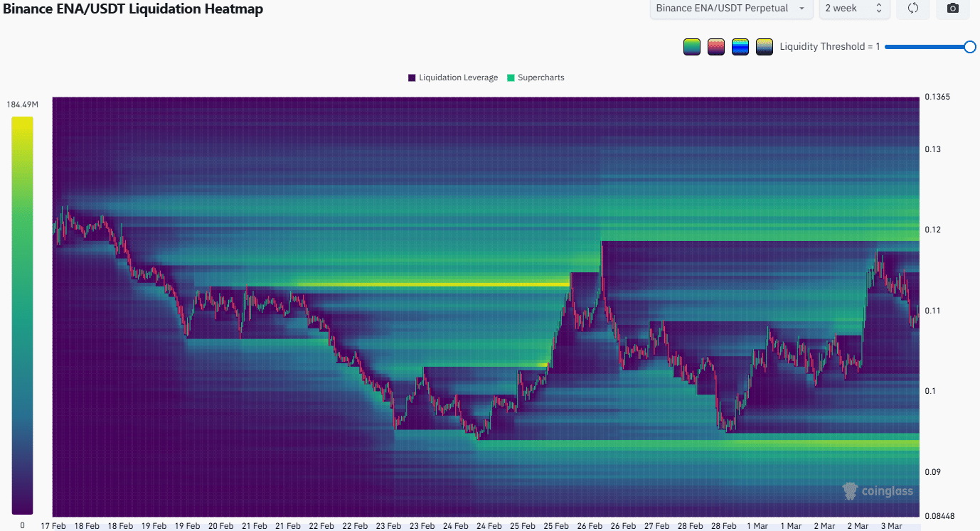Image resolution: width=980 pixels, height=531 pixels.
Task: Select the yellow-gray heatmap color scheme
Action: pyautogui.click(x=764, y=46)
